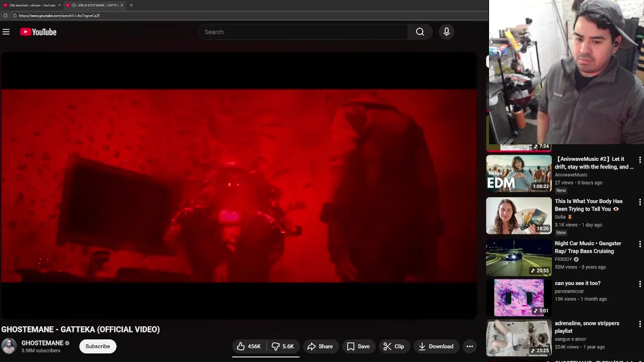
Task: Open AnivwaveMusic EDM video thumbnail
Action: point(519,173)
